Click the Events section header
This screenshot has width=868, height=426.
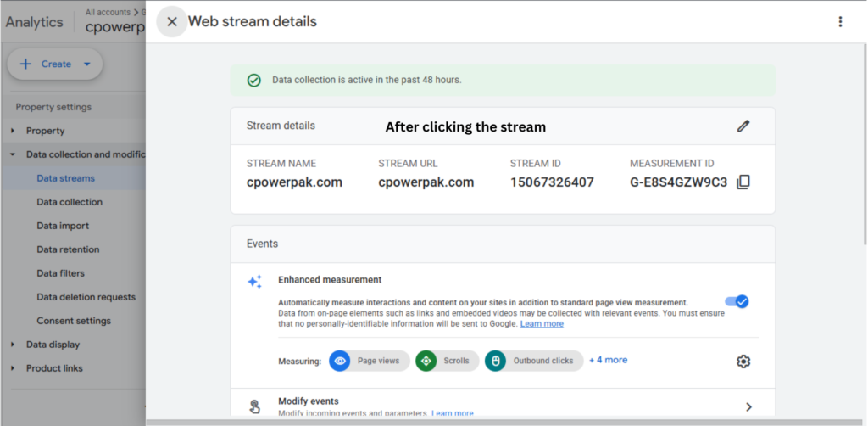[x=263, y=244]
